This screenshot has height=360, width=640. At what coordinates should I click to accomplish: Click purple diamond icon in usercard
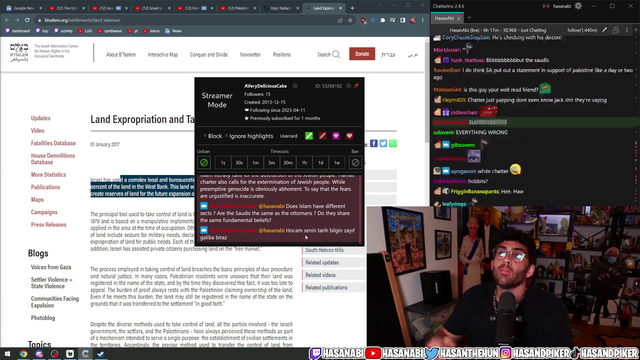coord(336,136)
